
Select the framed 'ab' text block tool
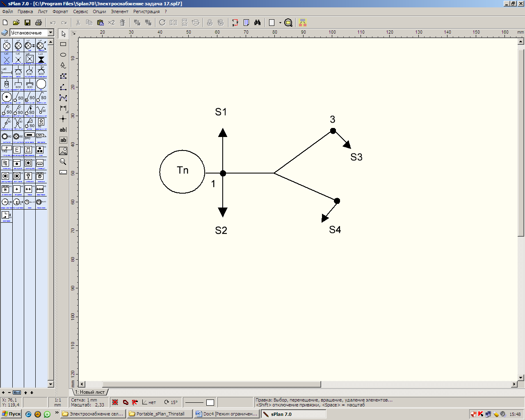click(63, 140)
